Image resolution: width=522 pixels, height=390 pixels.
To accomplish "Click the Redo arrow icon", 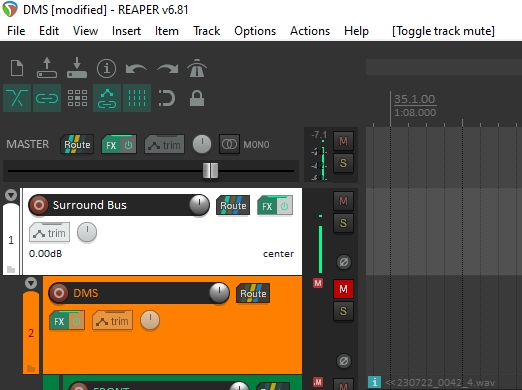I will pyautogui.click(x=167, y=69).
